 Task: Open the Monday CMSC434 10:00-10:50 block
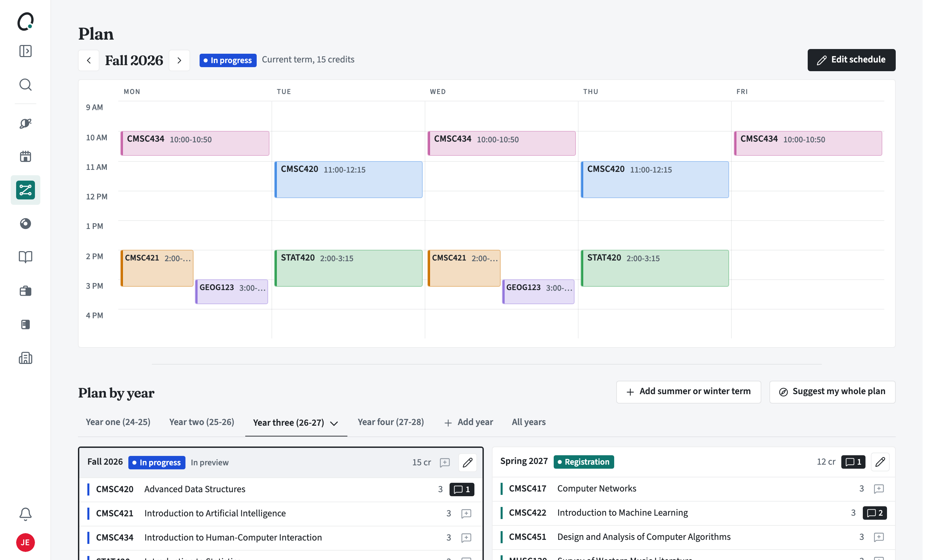point(195,143)
